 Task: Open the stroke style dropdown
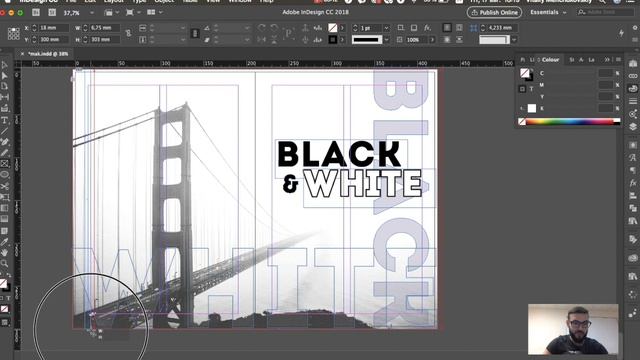point(386,40)
